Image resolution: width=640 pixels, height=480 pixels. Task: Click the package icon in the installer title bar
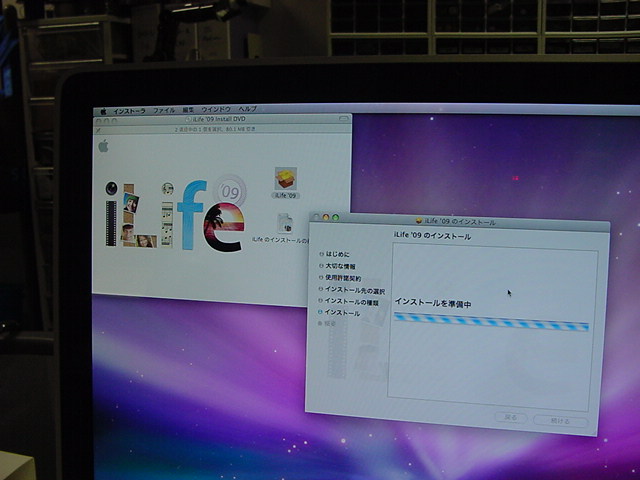point(419,221)
